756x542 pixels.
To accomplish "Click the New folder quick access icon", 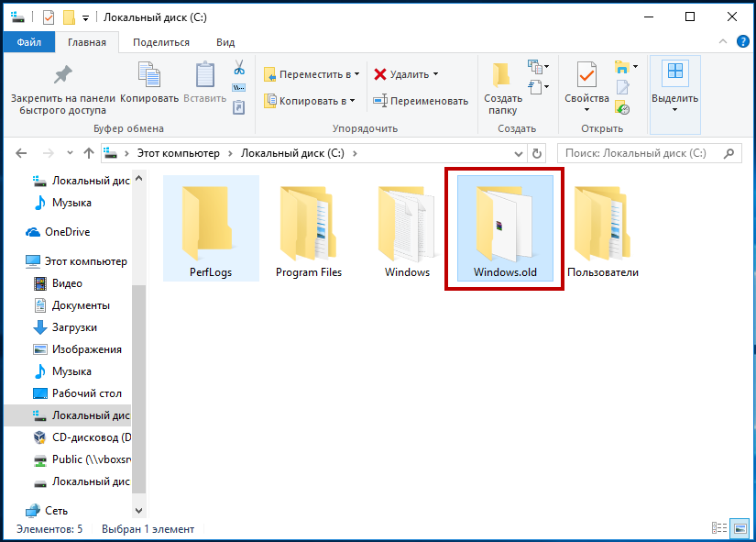I will click(x=69, y=17).
